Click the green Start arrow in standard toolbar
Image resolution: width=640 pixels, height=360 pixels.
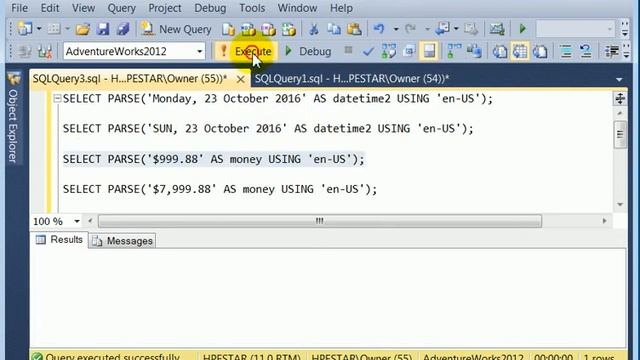click(x=522, y=29)
